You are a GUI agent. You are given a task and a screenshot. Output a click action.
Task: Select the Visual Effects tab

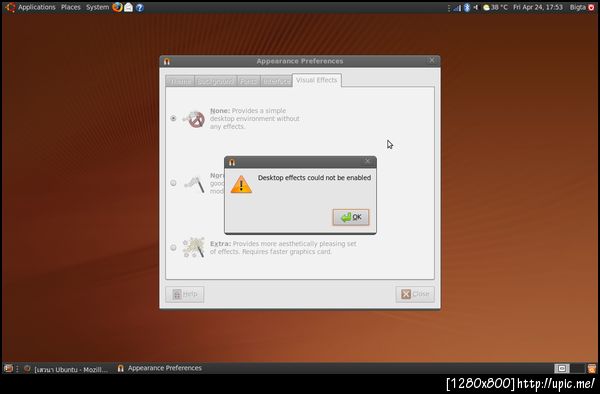click(x=317, y=80)
